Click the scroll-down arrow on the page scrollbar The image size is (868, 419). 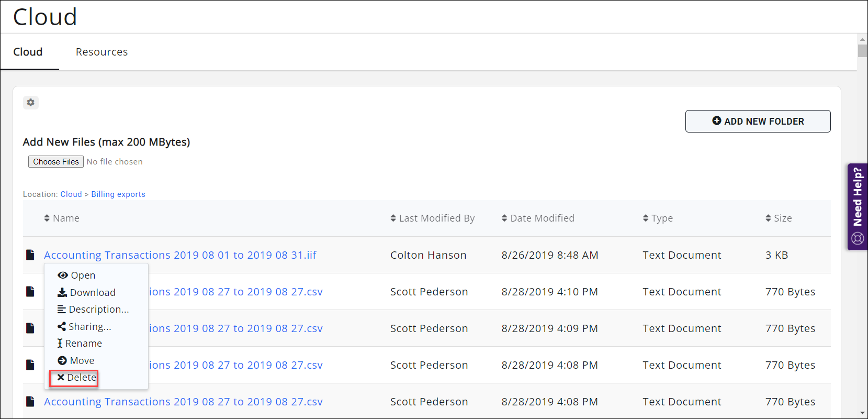click(862, 413)
